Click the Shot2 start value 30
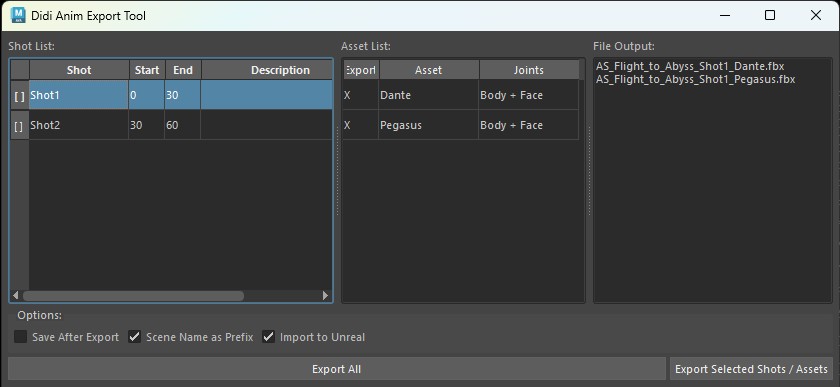The image size is (840, 387). tap(147, 125)
